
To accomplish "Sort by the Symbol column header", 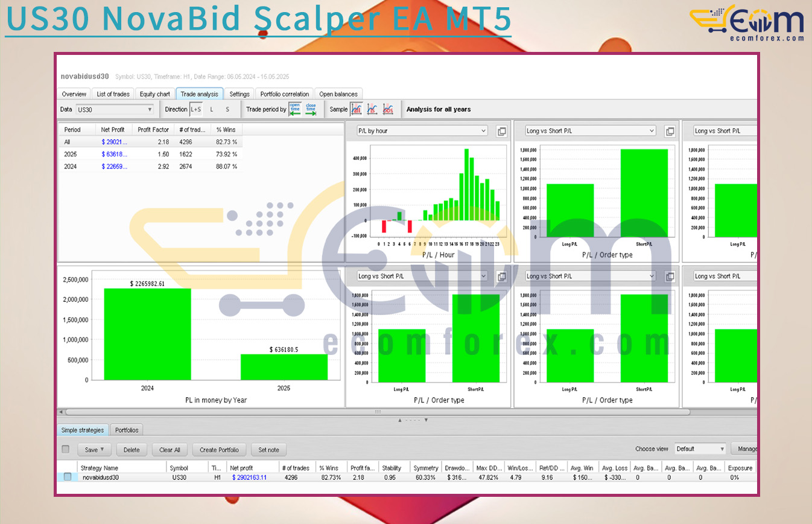I will coord(187,468).
